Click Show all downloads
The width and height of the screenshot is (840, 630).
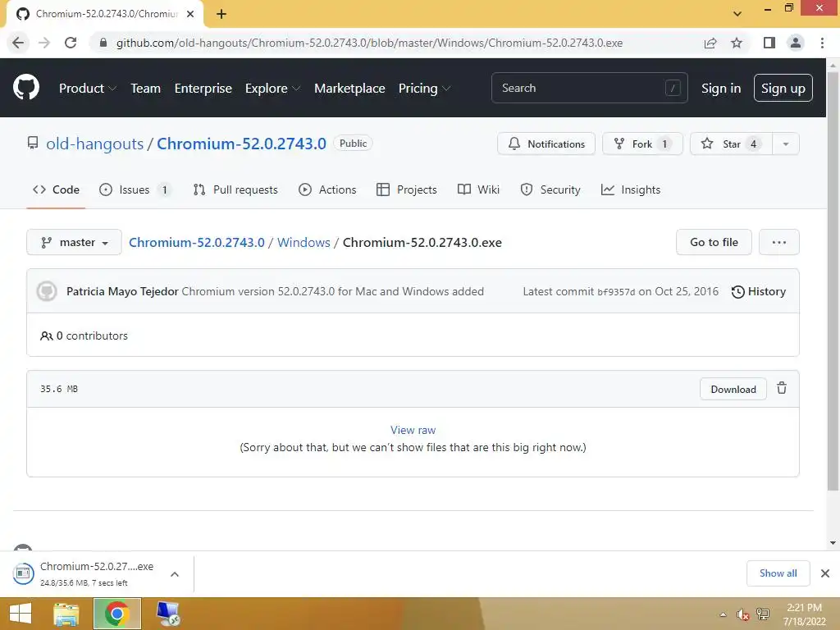click(778, 573)
